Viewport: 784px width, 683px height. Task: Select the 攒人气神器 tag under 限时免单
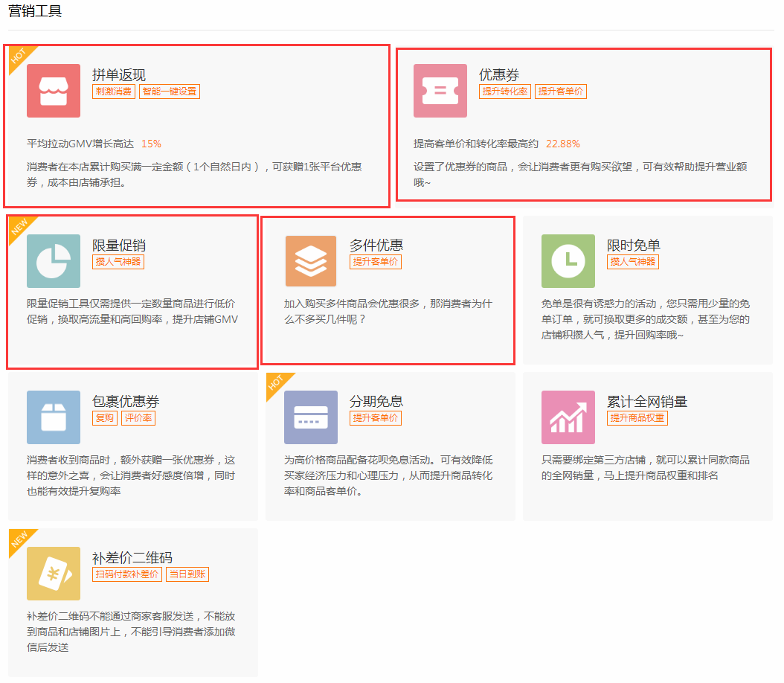click(x=633, y=262)
